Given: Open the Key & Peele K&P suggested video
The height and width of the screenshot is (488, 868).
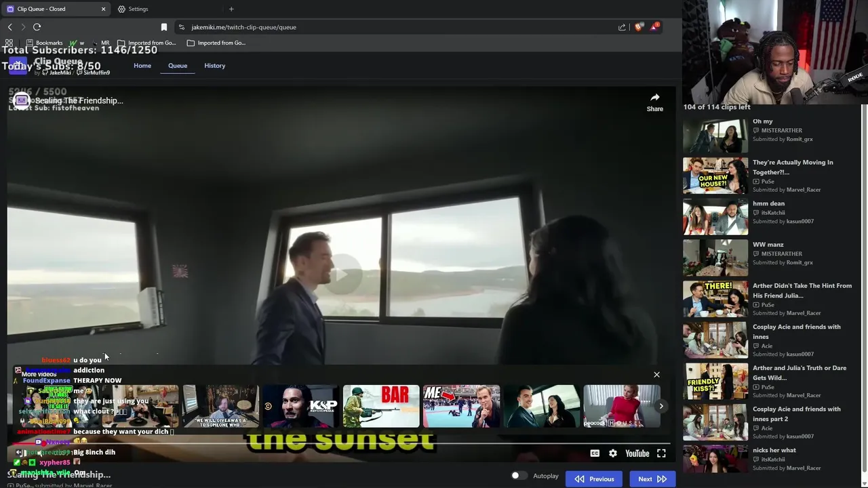Looking at the screenshot, I should pos(300,406).
